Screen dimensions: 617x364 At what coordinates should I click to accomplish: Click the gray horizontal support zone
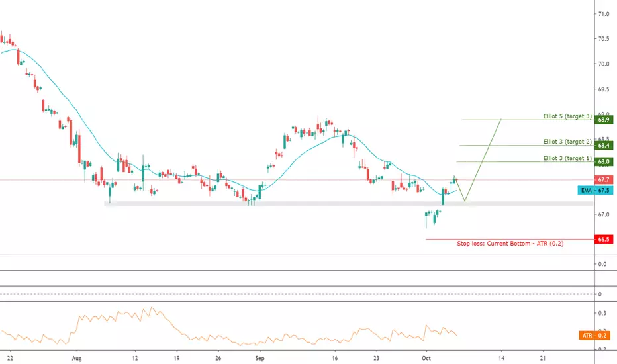pyautogui.click(x=348, y=204)
